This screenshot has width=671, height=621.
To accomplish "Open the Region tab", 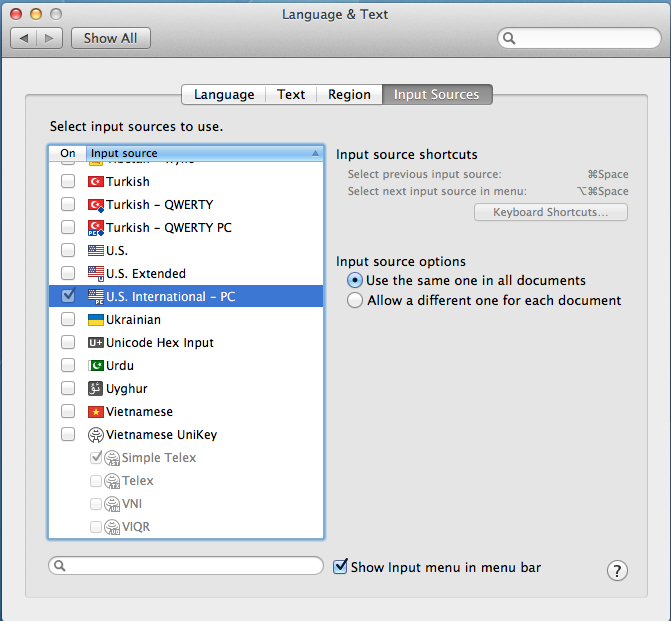I will (349, 95).
